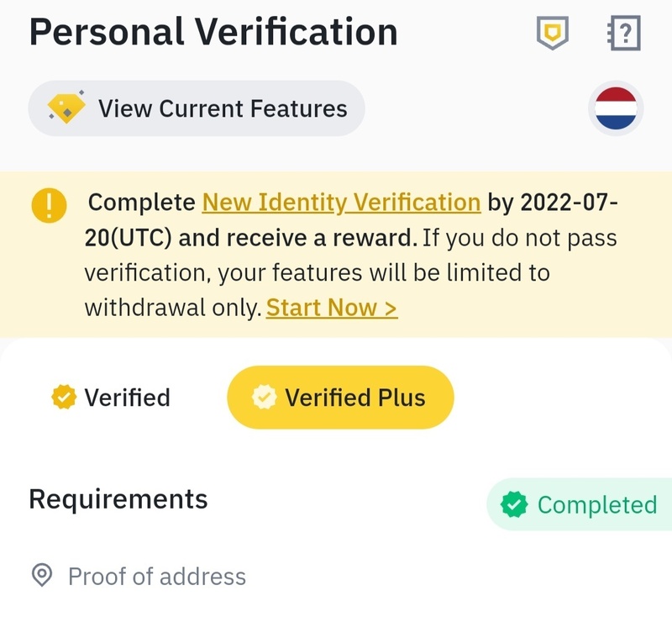Screen dimensions: 672x638
Task: Select the Verified Plus tab
Action: coord(340,397)
